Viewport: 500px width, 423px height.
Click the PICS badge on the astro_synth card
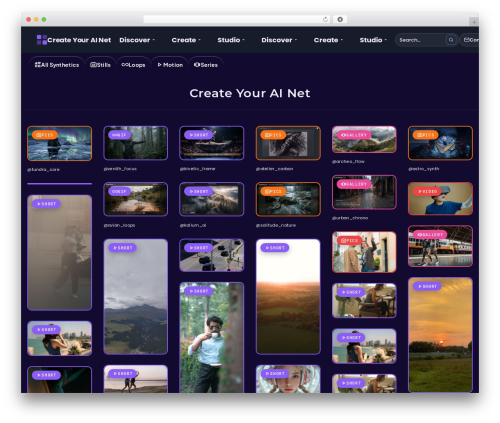point(425,135)
